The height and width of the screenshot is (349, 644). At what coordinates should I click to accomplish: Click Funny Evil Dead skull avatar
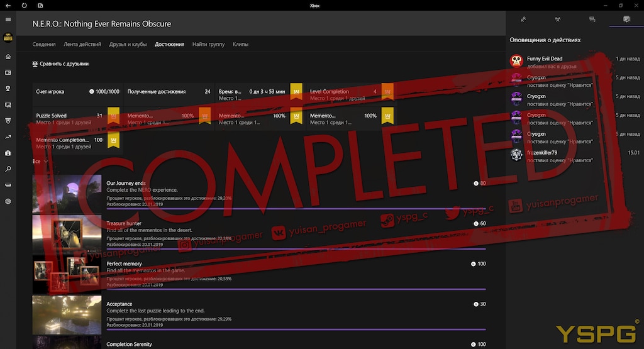[x=516, y=61]
